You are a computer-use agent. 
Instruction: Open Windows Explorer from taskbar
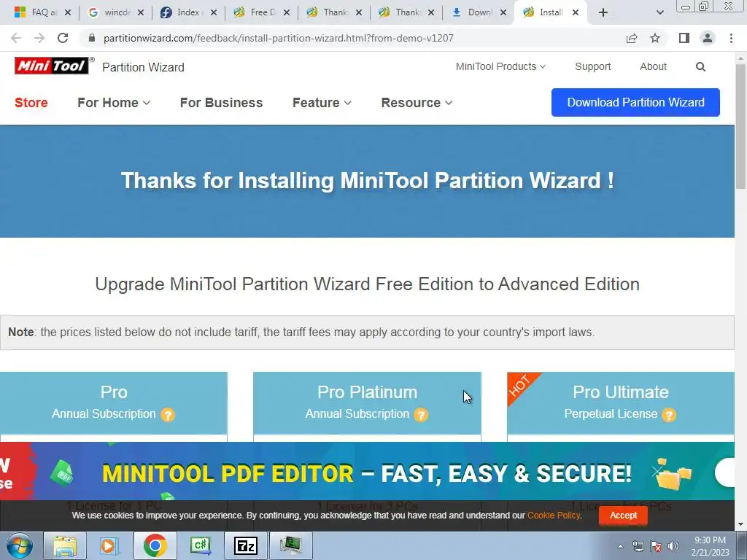click(65, 545)
